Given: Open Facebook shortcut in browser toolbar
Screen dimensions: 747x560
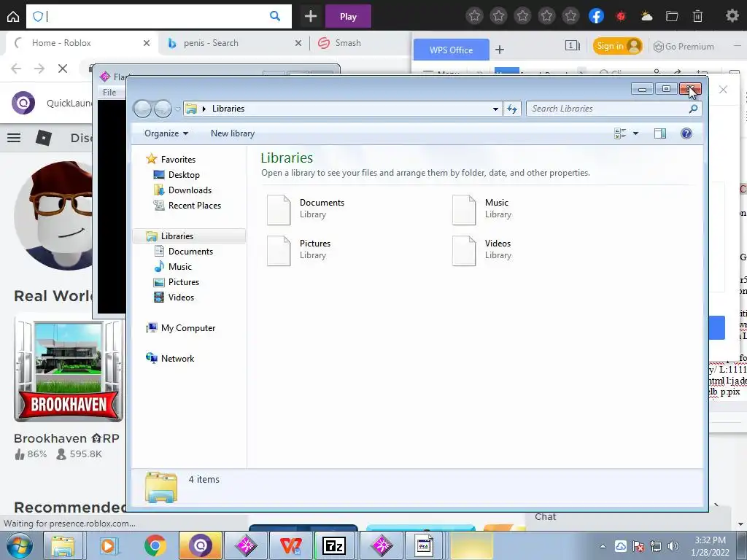Looking at the screenshot, I should 596,16.
